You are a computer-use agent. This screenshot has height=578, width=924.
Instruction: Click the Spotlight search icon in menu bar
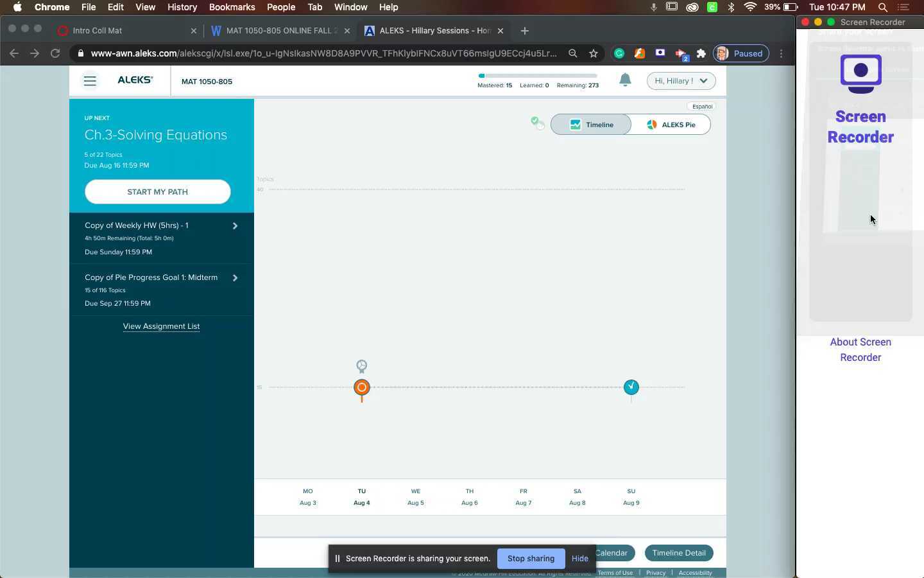click(883, 7)
